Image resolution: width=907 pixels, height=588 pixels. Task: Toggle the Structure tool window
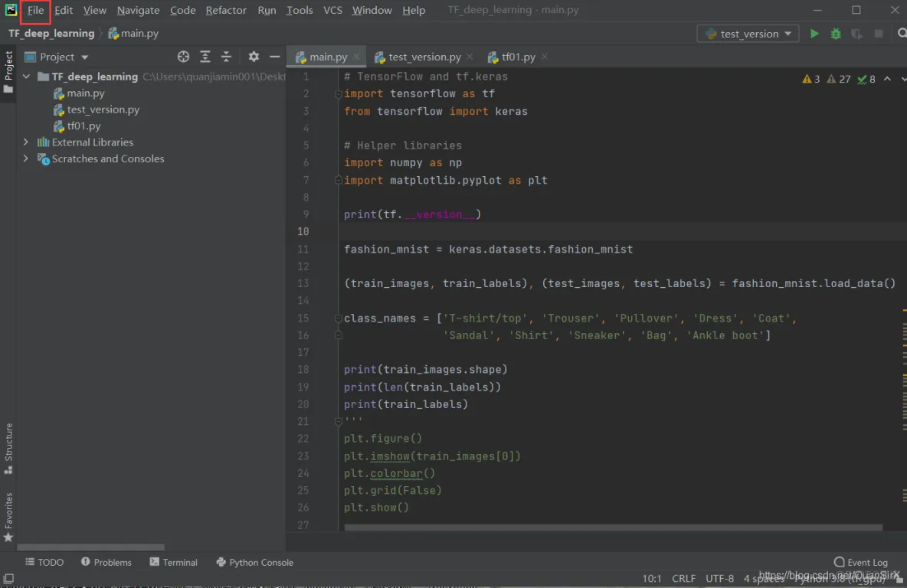point(8,448)
